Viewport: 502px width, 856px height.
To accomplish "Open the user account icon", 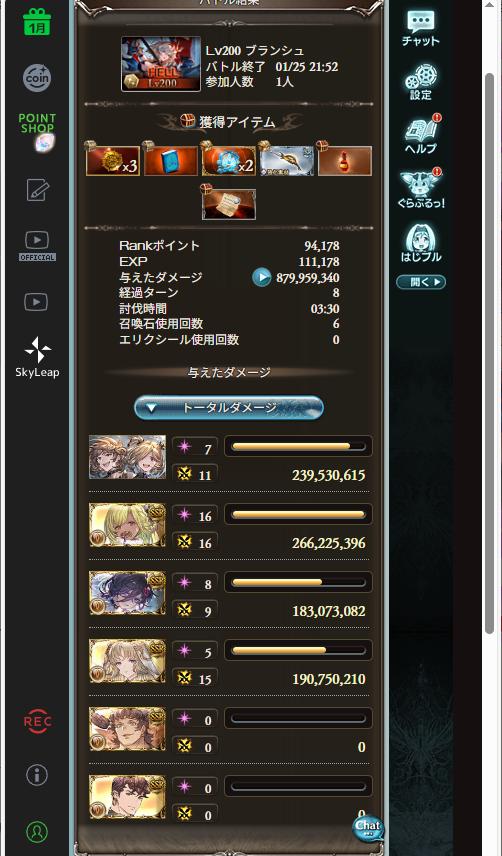I will pyautogui.click(x=37, y=831).
